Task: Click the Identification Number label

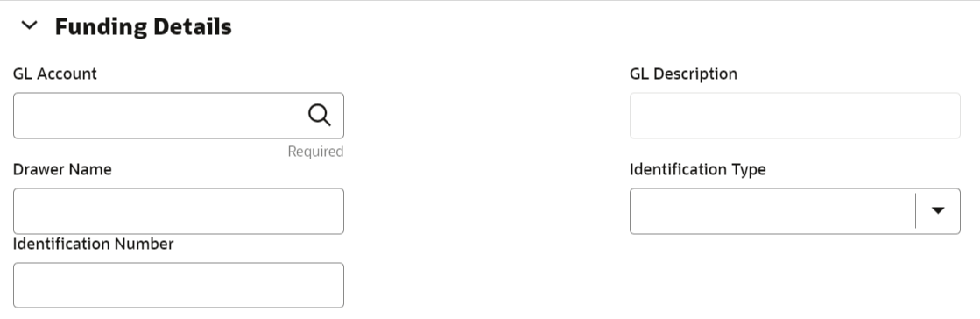Action: pyautogui.click(x=93, y=244)
